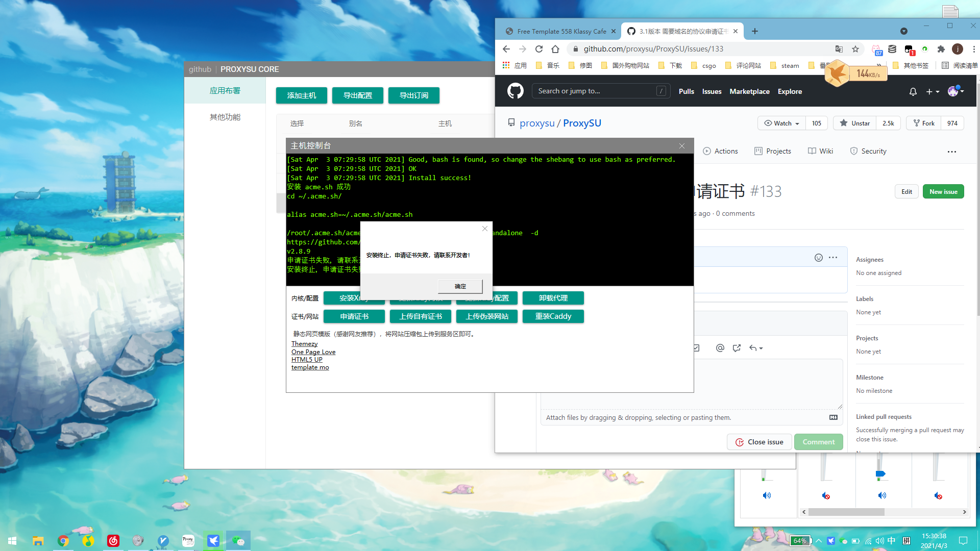Click 添加主机 in ProxySU
The height and width of the screenshot is (551, 980).
301,95
